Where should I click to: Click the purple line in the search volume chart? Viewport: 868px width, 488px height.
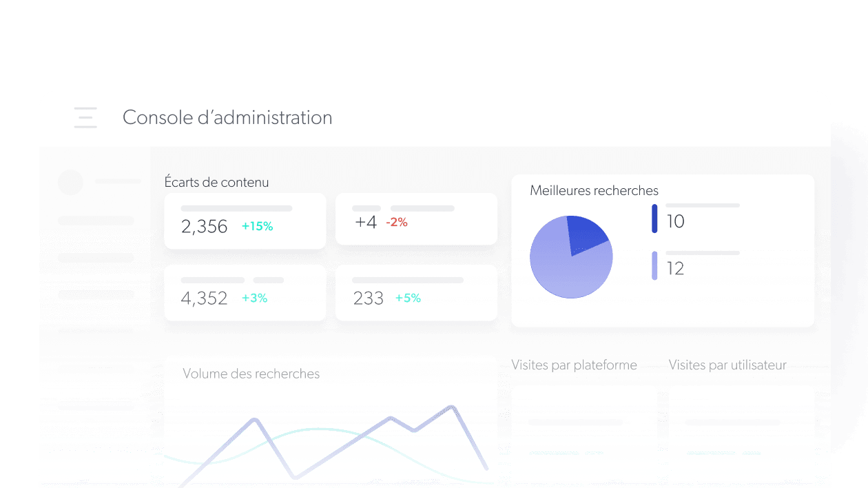(335, 447)
